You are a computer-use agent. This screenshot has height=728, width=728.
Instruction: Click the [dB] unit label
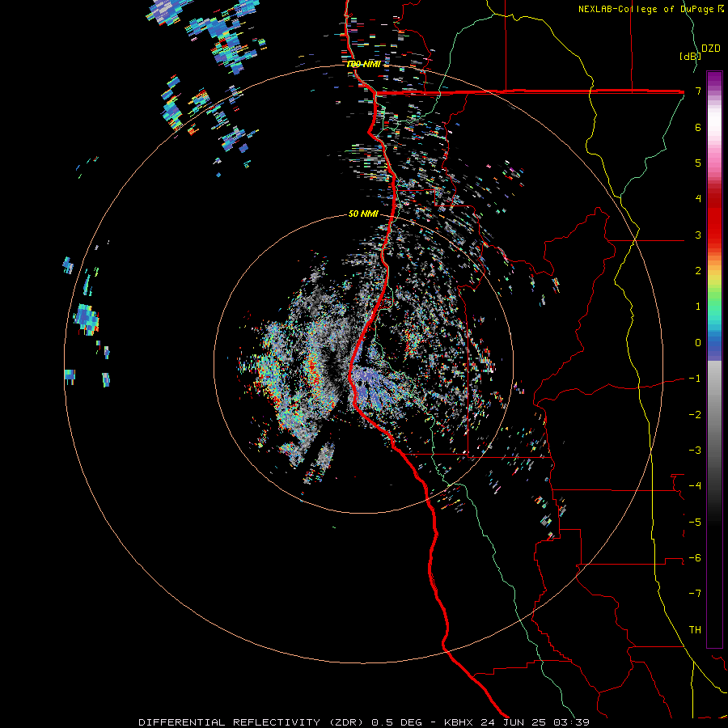(690, 56)
